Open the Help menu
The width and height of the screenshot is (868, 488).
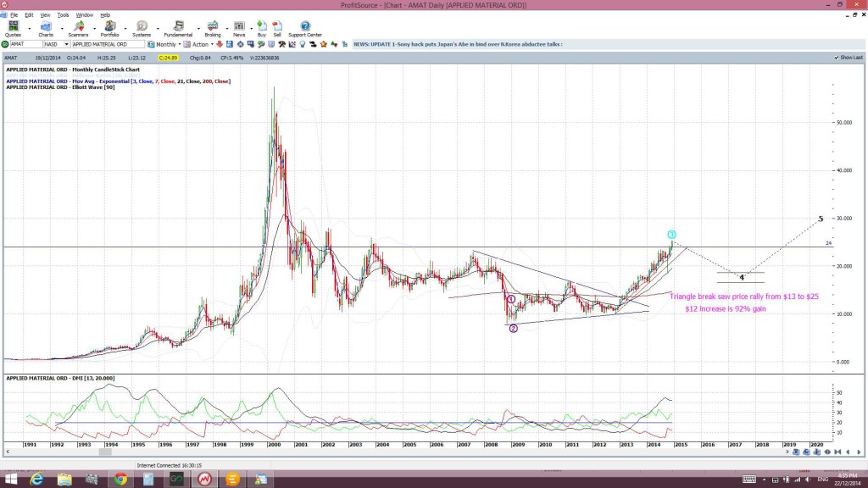[x=105, y=15]
